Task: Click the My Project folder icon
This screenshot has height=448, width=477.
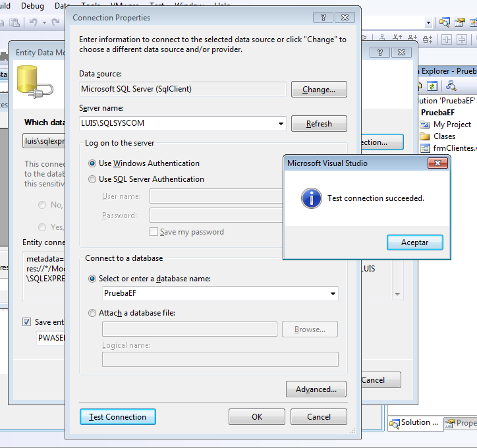Action: 425,125
